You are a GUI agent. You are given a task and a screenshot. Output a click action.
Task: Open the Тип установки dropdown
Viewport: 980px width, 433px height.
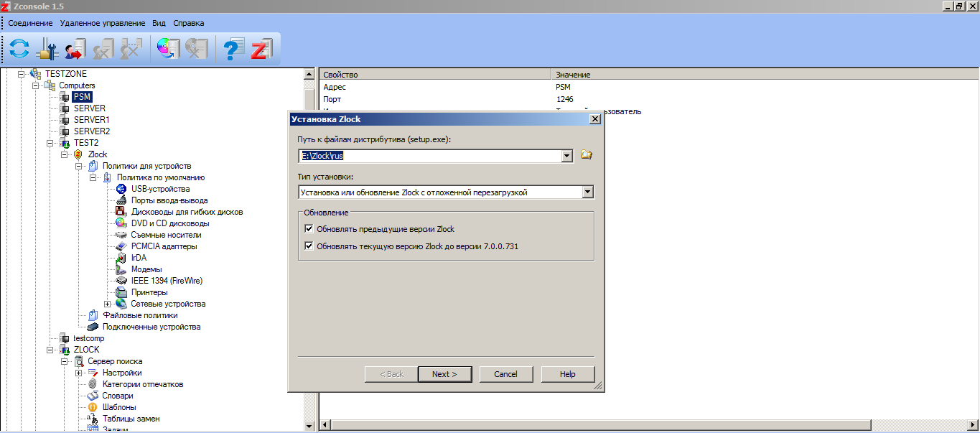588,192
